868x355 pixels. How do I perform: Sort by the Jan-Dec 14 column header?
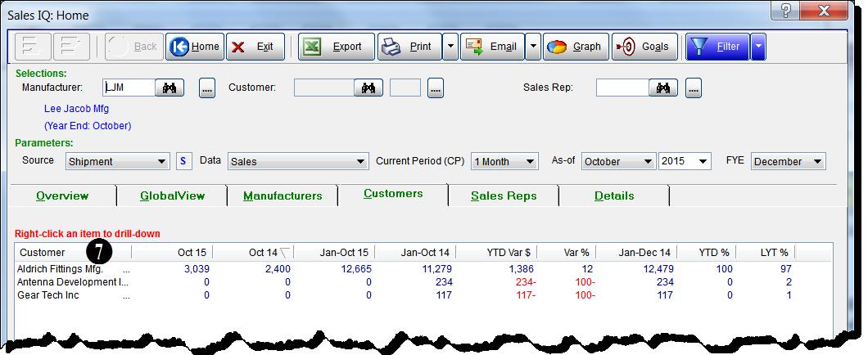click(x=636, y=253)
